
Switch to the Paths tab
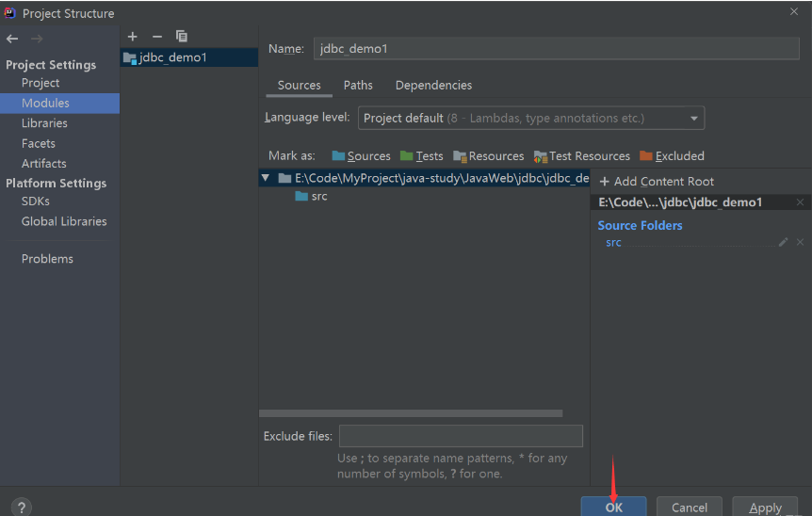(358, 85)
